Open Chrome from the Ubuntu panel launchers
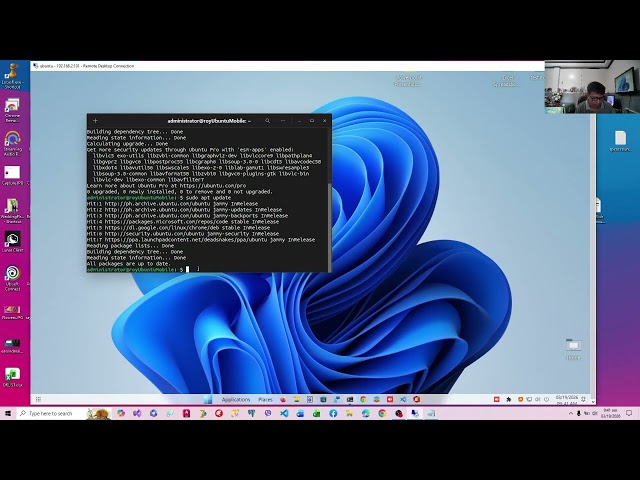Screen dimensions: 640x480 tap(363, 400)
